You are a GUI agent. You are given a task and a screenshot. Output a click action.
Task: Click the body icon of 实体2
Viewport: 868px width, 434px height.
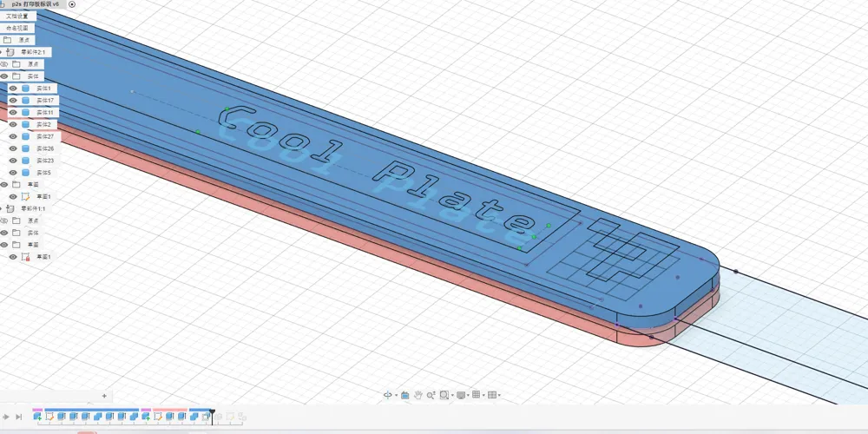point(25,124)
